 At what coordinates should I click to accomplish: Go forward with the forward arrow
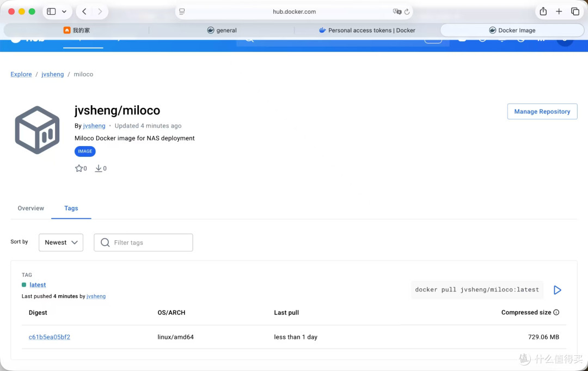[100, 11]
